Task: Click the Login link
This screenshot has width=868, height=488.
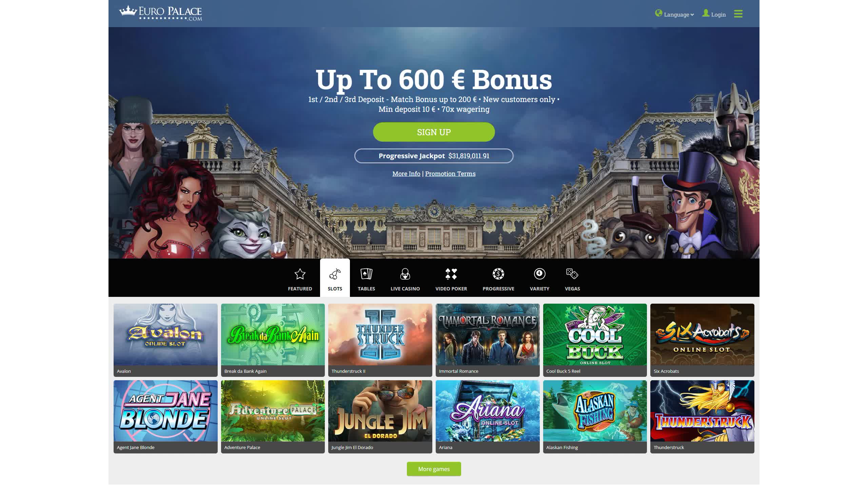Action: point(714,14)
